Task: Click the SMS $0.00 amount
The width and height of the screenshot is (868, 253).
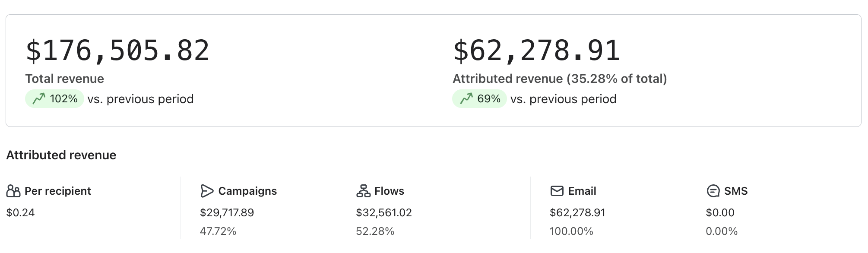Action: pyautogui.click(x=720, y=212)
